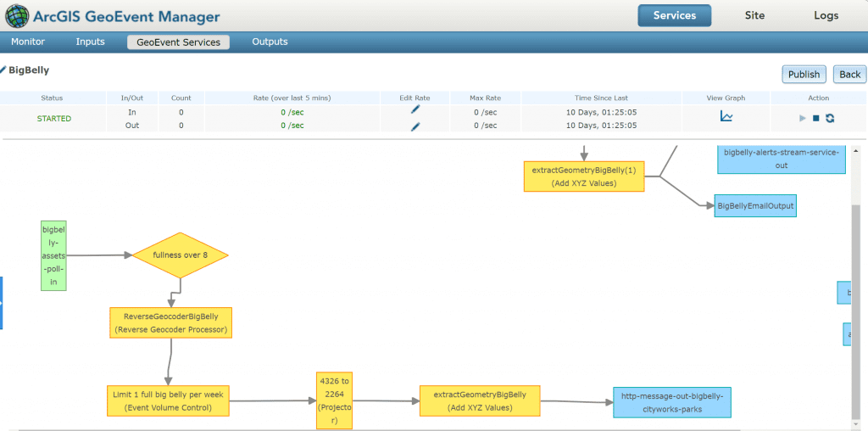The image size is (868, 431).
Task: Expand the left side panel handle
Action: pyautogui.click(x=1, y=303)
